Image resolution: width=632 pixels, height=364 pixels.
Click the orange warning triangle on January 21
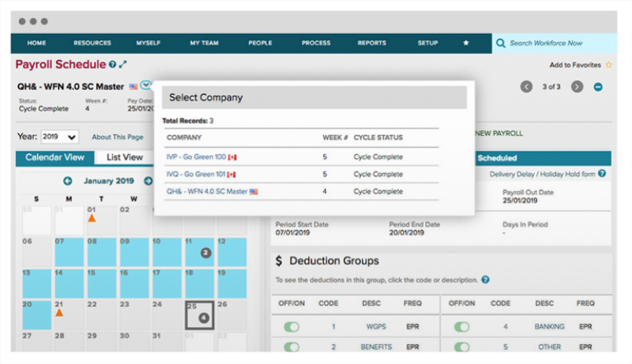(x=59, y=313)
